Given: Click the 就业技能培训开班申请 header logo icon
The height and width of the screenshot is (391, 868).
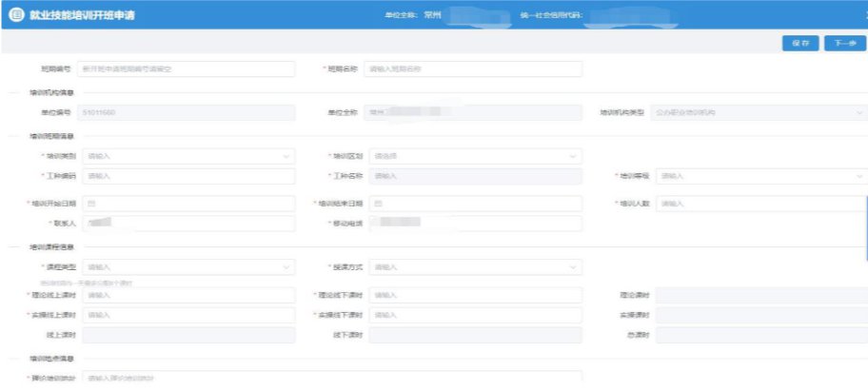Looking at the screenshot, I should [x=15, y=15].
